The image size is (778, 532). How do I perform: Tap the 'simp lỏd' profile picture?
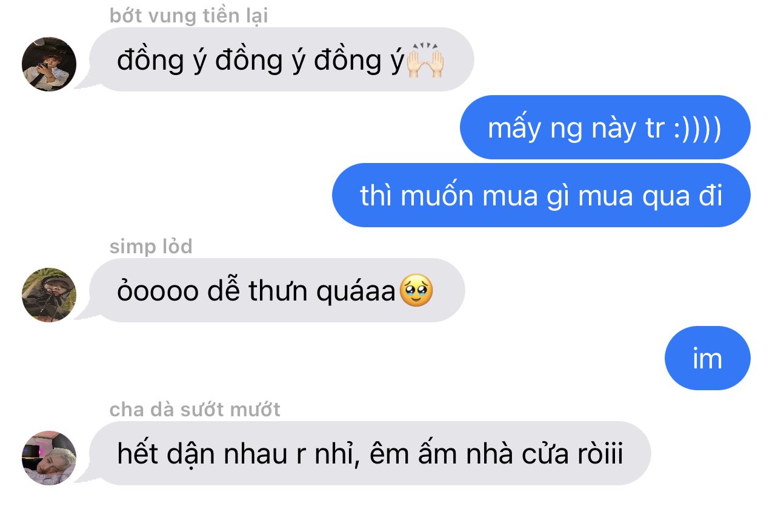(49, 295)
